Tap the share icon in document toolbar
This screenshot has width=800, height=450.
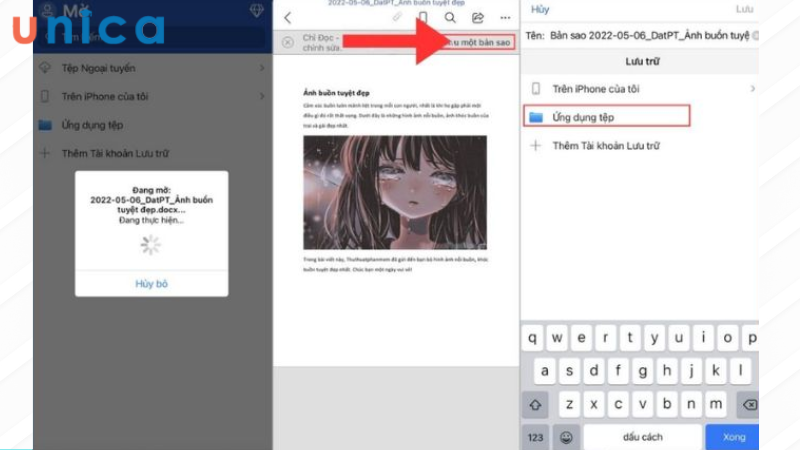478,18
